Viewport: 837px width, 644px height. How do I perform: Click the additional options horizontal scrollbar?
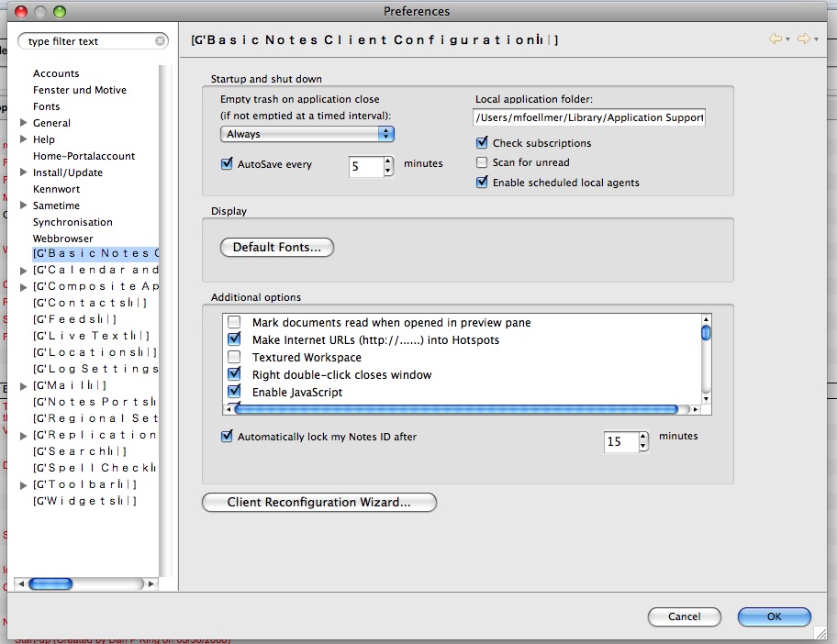(x=456, y=409)
